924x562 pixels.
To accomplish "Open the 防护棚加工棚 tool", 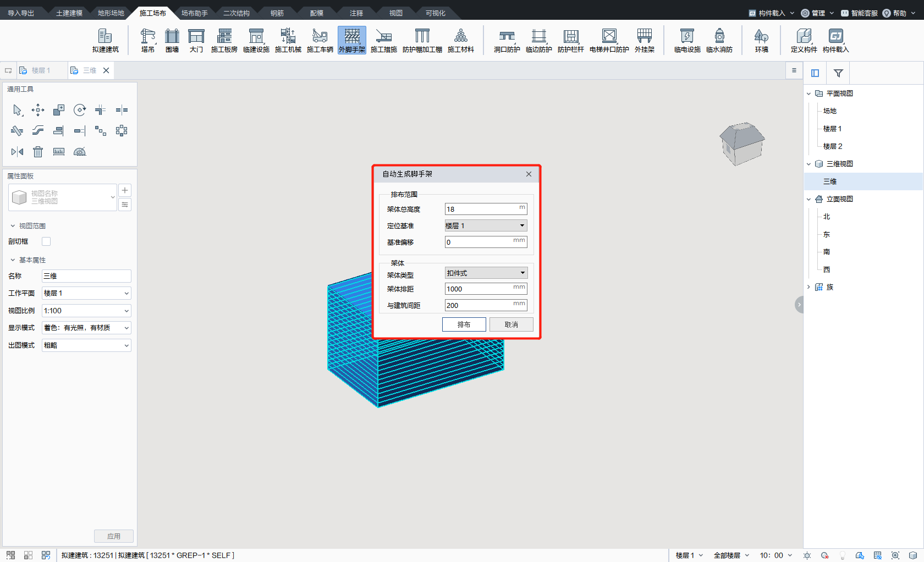I will (x=422, y=41).
